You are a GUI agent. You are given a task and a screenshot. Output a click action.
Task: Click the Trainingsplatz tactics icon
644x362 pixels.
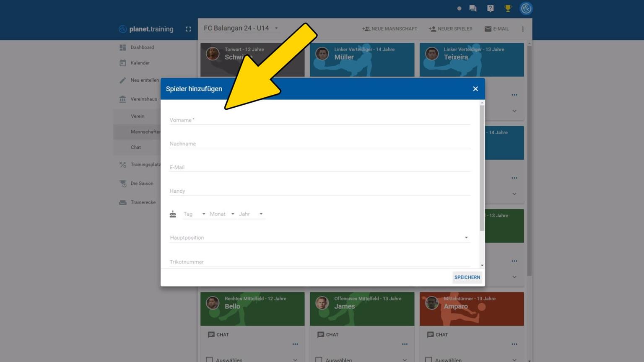(123, 165)
